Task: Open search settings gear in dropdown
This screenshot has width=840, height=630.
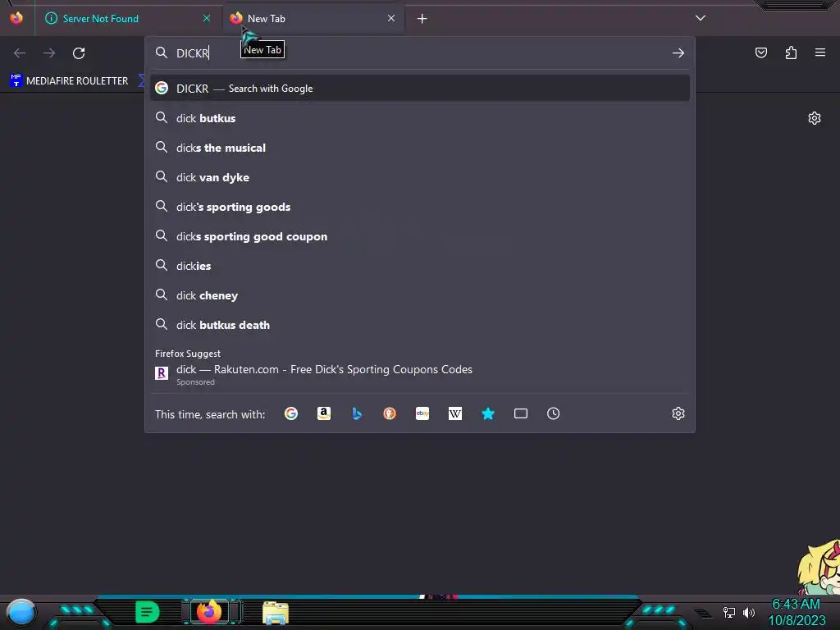Action: pos(678,413)
